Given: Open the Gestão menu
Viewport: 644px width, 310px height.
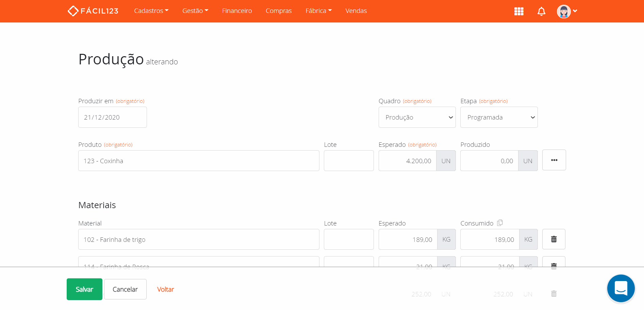Looking at the screenshot, I should click(x=195, y=11).
